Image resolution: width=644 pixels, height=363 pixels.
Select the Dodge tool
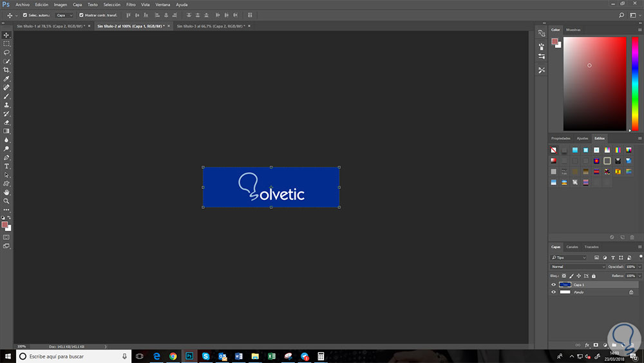pos(6,149)
